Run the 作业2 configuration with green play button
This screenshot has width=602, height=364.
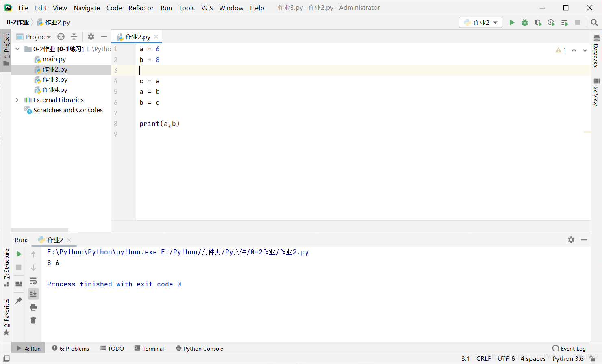[512, 22]
